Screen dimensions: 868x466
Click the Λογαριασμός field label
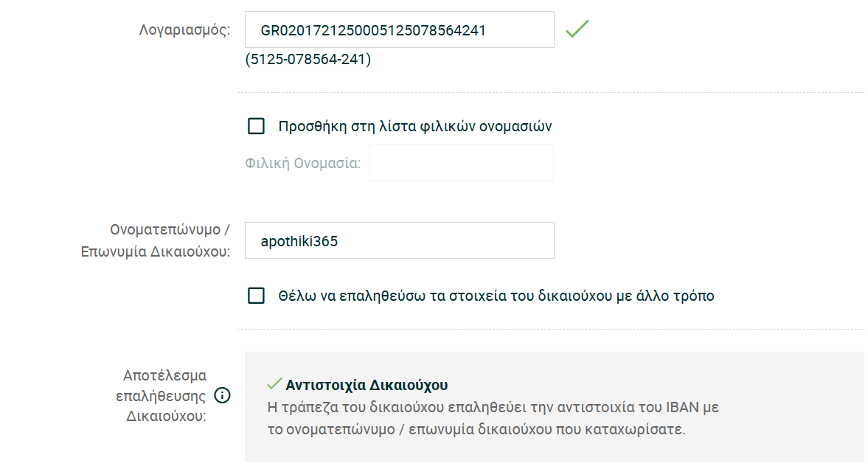pyautogui.click(x=184, y=30)
